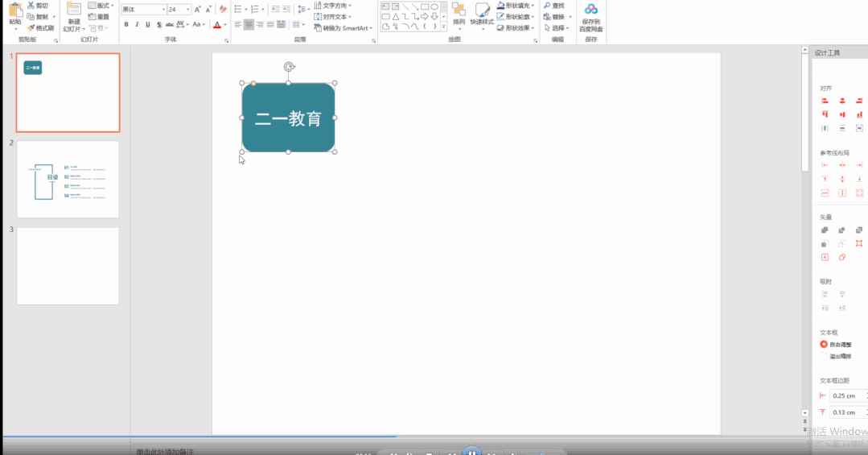Image resolution: width=868 pixels, height=455 pixels.
Task: Open Convert to SmartArt menu
Action: [343, 27]
